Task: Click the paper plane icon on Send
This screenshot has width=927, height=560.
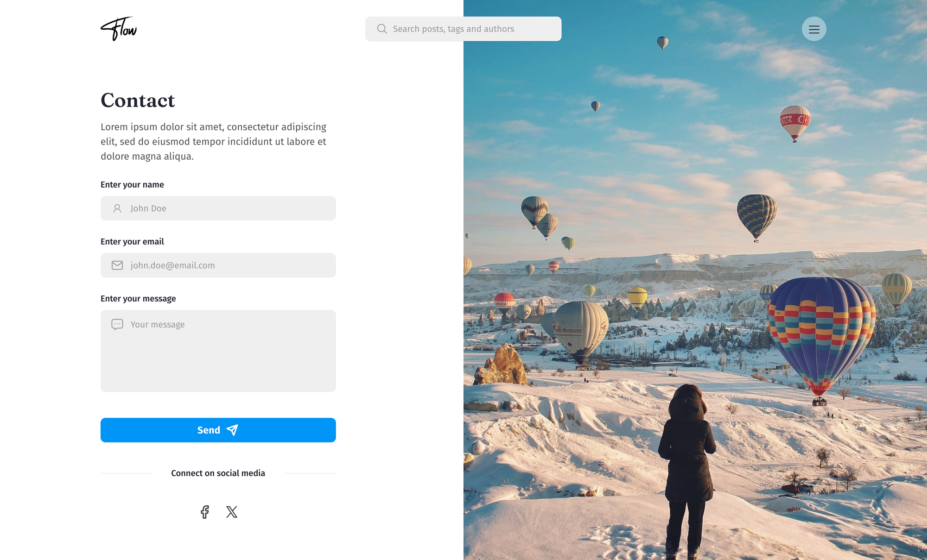Action: (232, 430)
